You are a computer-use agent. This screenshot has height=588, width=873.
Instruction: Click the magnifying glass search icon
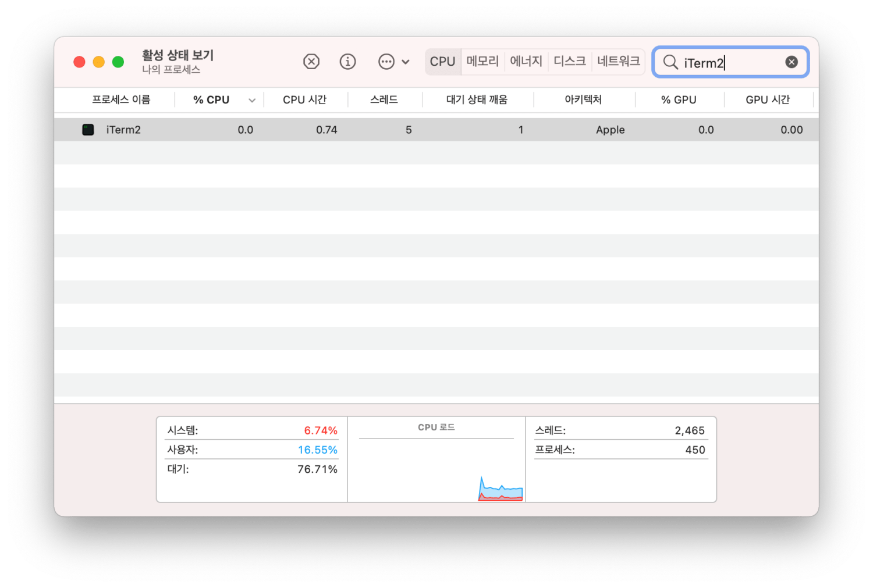coord(670,62)
